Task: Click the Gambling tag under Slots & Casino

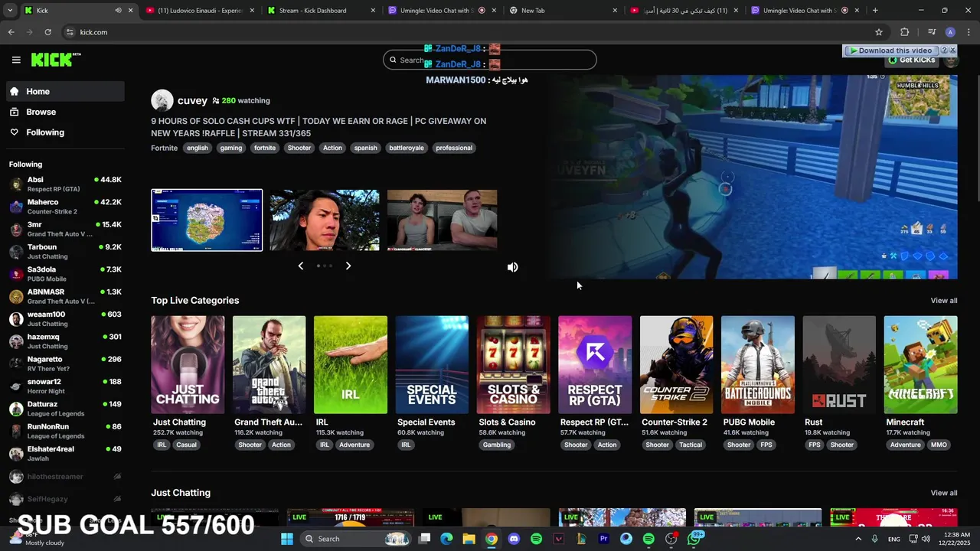Action: [497, 445]
